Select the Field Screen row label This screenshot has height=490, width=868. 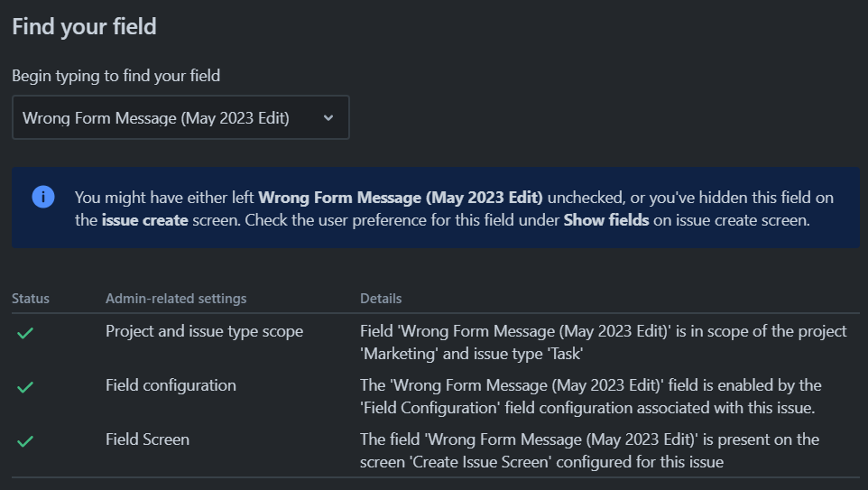click(147, 439)
